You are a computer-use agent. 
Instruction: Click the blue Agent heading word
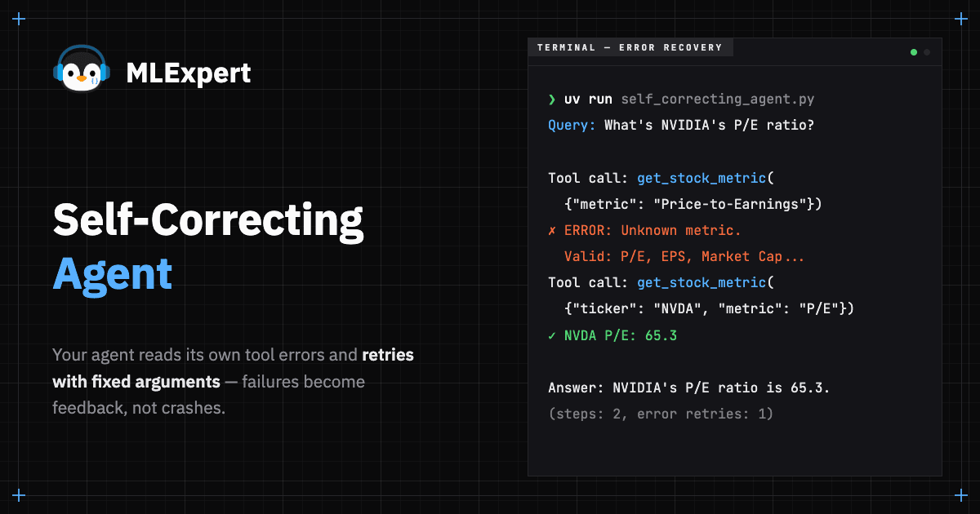coord(113,275)
